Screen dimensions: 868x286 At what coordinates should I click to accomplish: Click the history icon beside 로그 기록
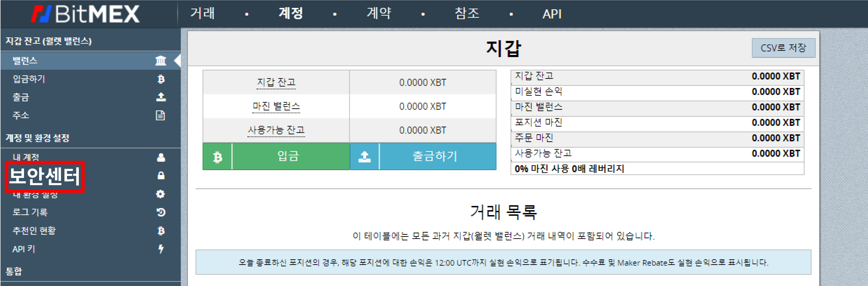161,212
